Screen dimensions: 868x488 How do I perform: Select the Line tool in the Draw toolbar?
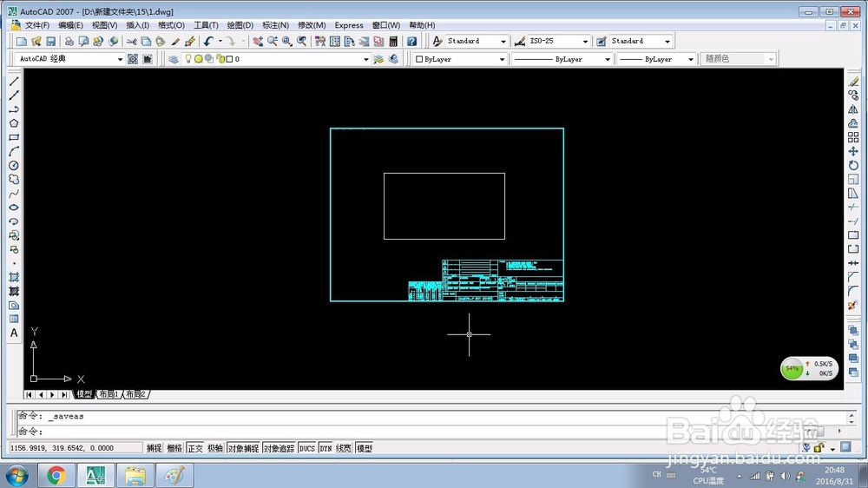click(x=14, y=82)
